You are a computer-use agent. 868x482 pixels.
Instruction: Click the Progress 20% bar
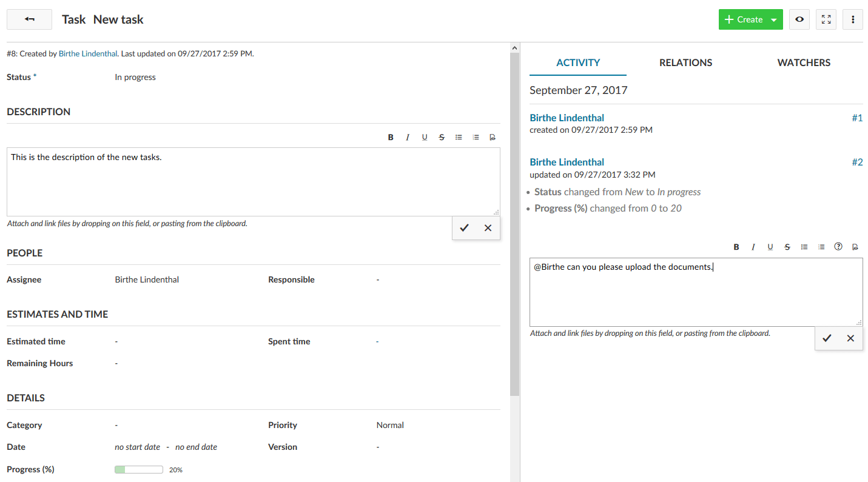[x=139, y=469]
